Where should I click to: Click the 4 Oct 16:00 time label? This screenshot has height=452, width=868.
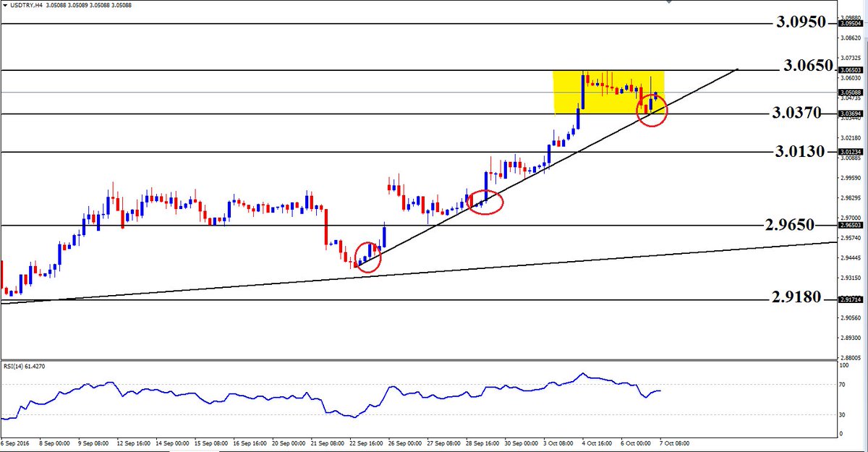tap(599, 442)
